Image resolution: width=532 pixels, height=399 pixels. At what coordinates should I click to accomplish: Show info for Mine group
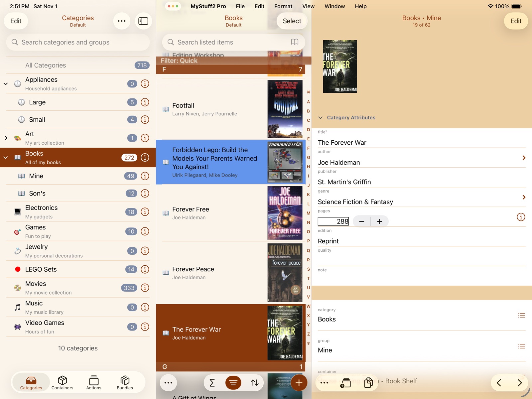pyautogui.click(x=145, y=176)
